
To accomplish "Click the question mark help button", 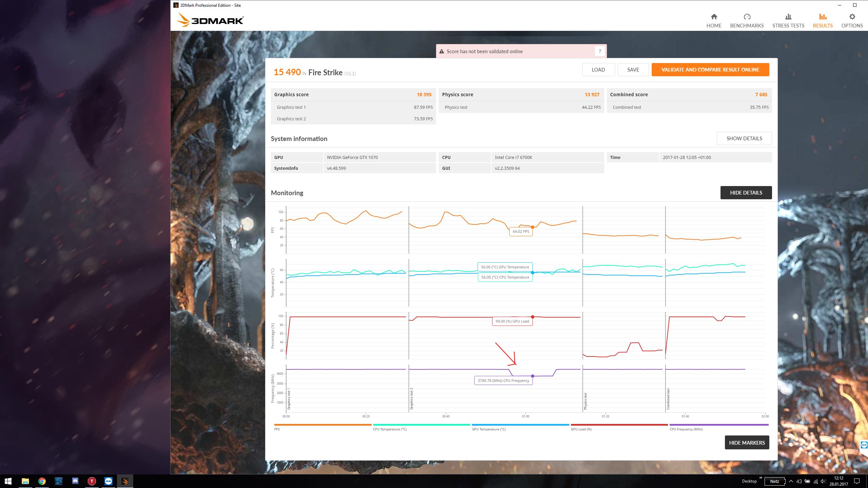I will point(599,51).
